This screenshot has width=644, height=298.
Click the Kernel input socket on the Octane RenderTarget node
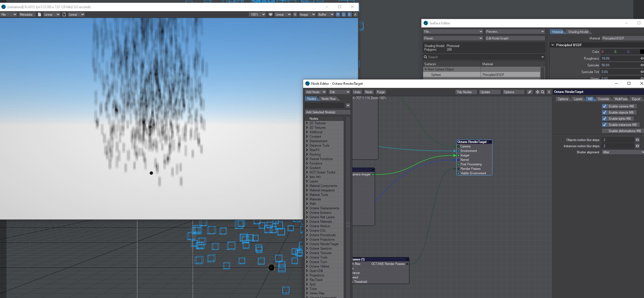tap(458, 160)
